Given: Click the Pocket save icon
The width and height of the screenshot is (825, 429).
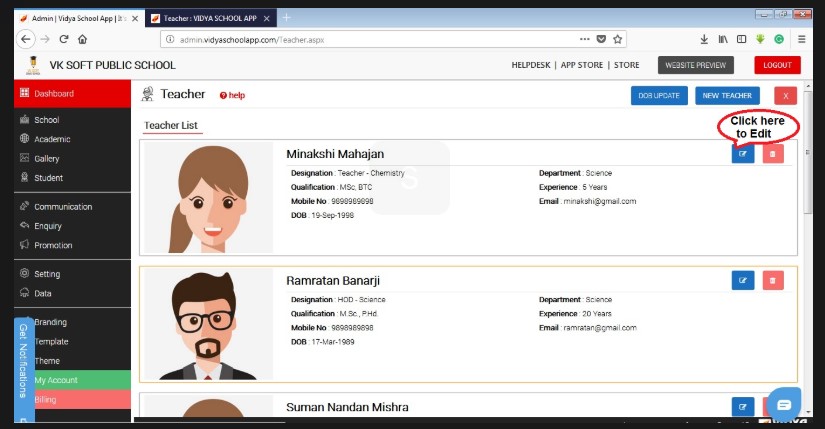Looking at the screenshot, I should pos(601,39).
